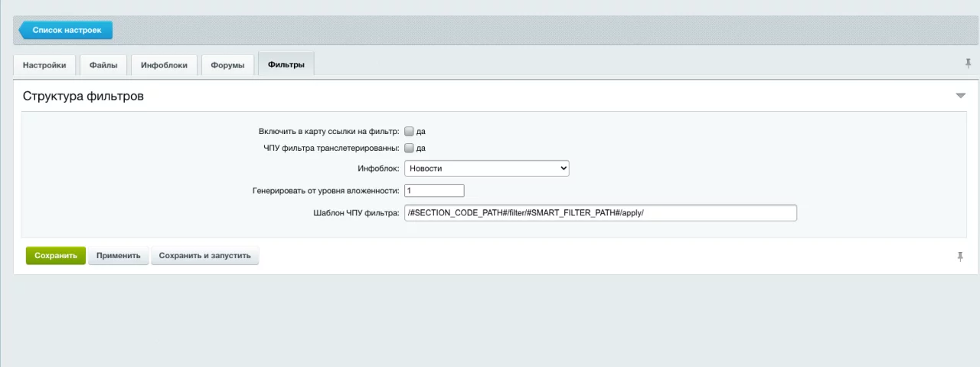The height and width of the screenshot is (367, 980).
Task: Click the pin icon beside the save buttons
Action: pos(960,257)
